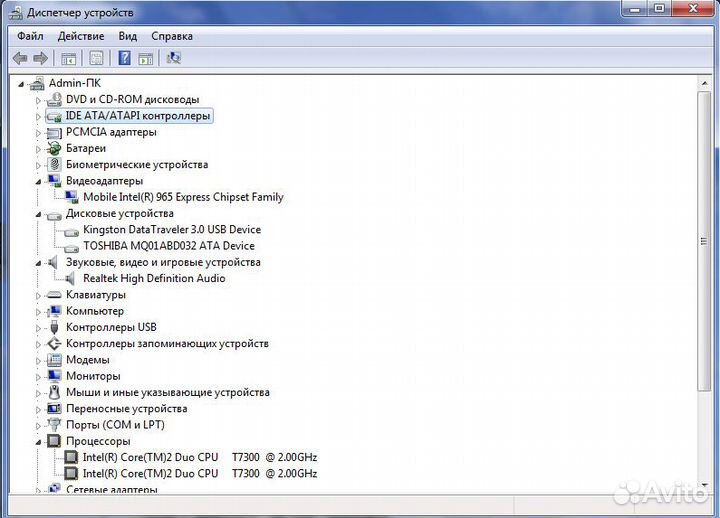Click the PCMCIA адаптеры icon
Viewport: 720px width, 518px height.
[54, 133]
